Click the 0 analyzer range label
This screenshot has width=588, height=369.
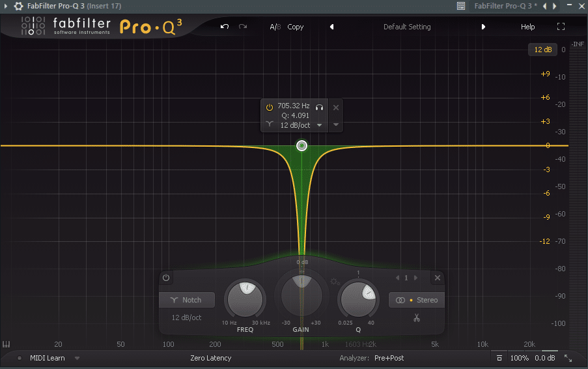click(x=563, y=50)
